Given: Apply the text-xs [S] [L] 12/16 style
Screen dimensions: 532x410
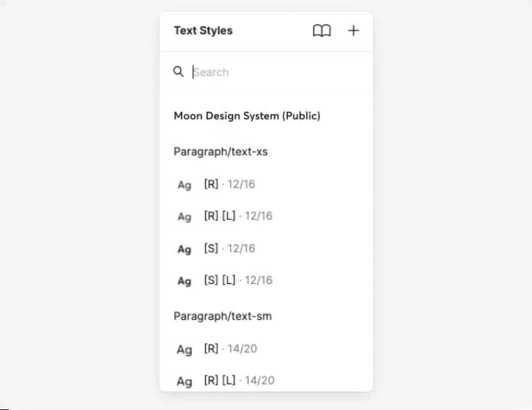Looking at the screenshot, I should 266,280.
